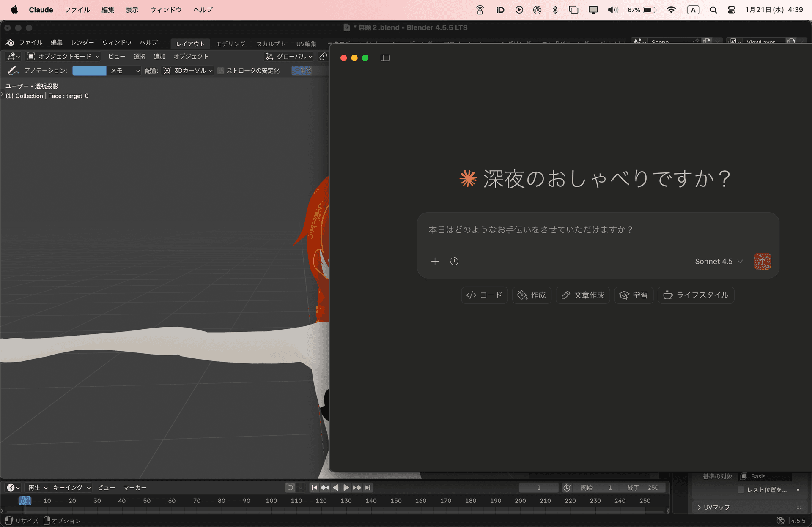
Task: Switch to the Modeling workspace tab
Action: point(230,44)
